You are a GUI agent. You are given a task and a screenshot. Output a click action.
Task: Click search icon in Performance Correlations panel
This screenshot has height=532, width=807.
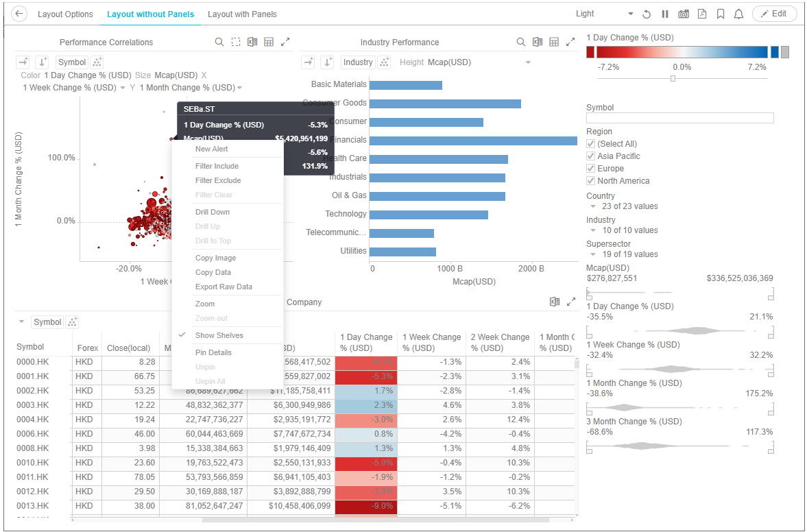point(219,42)
